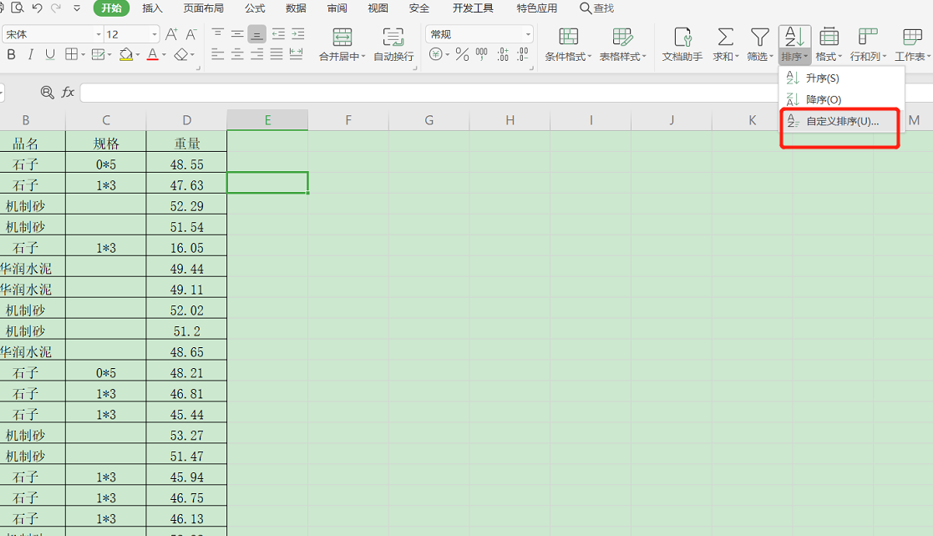Toggle Underline formatting
This screenshot has height=536, width=933.
(x=50, y=55)
